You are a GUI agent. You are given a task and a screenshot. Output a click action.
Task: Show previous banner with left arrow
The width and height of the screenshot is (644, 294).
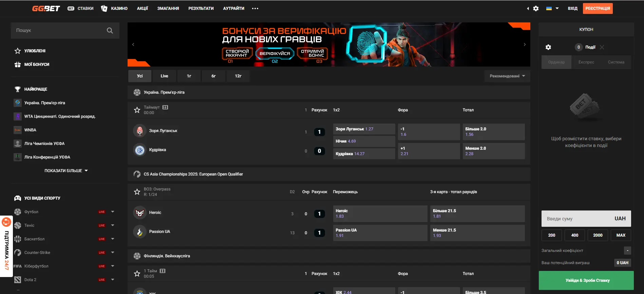[x=133, y=44]
